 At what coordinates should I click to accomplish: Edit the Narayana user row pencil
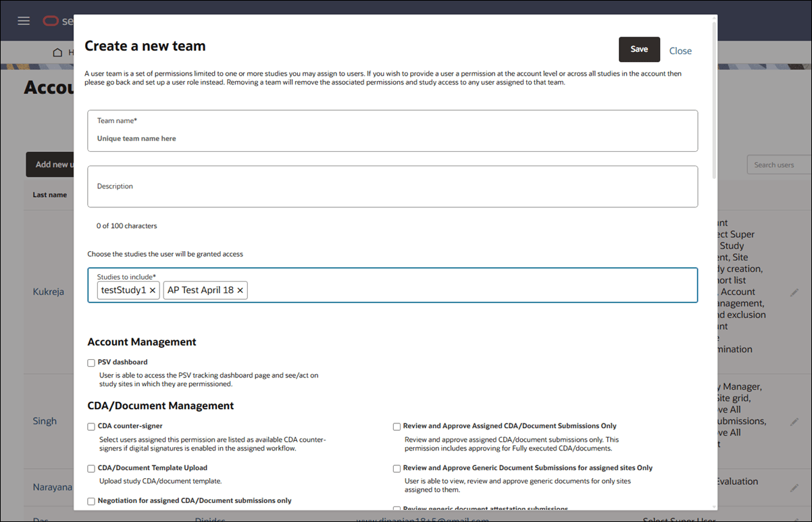(x=794, y=488)
